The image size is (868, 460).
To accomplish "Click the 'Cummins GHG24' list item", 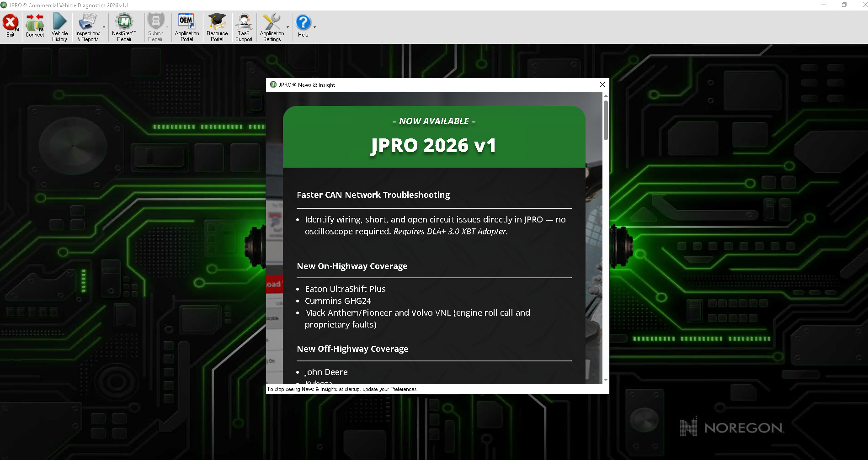I will click(x=338, y=301).
